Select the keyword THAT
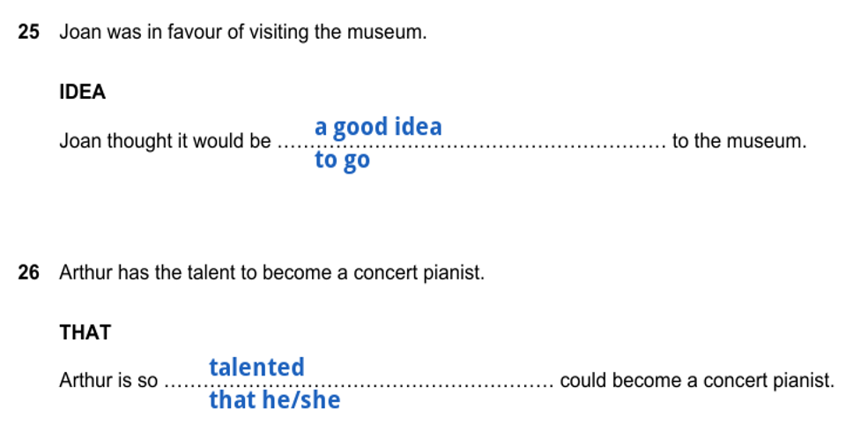Viewport: 868px width, 432px height. click(85, 332)
